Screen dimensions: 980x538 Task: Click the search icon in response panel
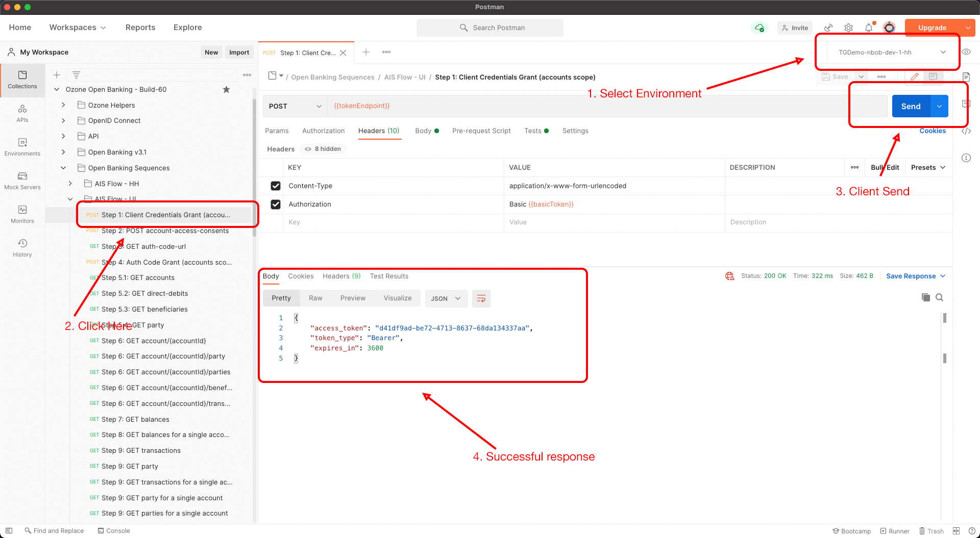pyautogui.click(x=939, y=297)
